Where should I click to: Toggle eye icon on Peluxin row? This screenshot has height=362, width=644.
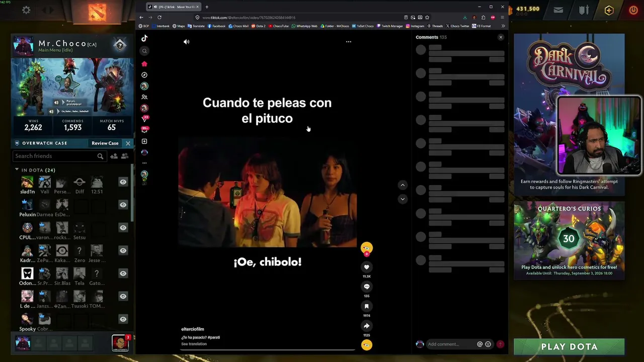(123, 205)
